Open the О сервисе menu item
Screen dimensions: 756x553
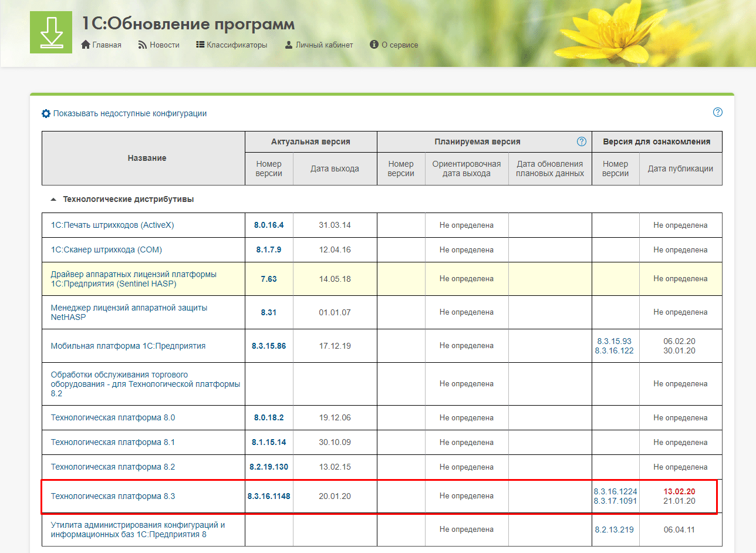400,45
